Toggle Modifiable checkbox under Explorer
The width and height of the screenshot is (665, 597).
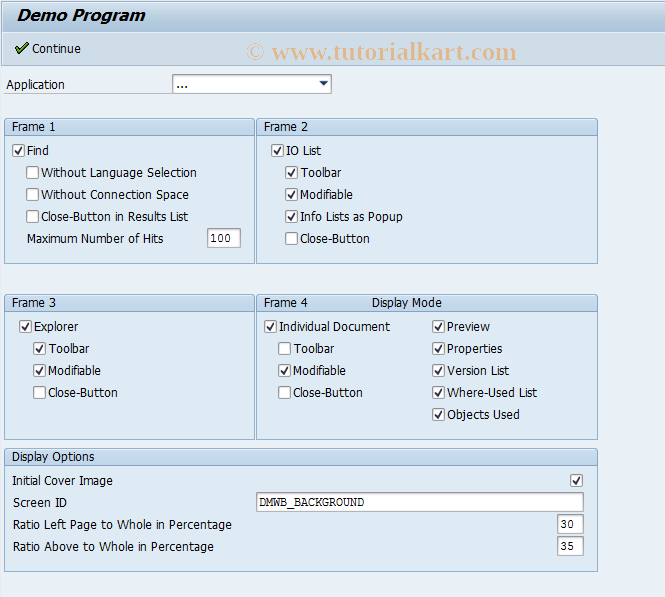click(39, 371)
